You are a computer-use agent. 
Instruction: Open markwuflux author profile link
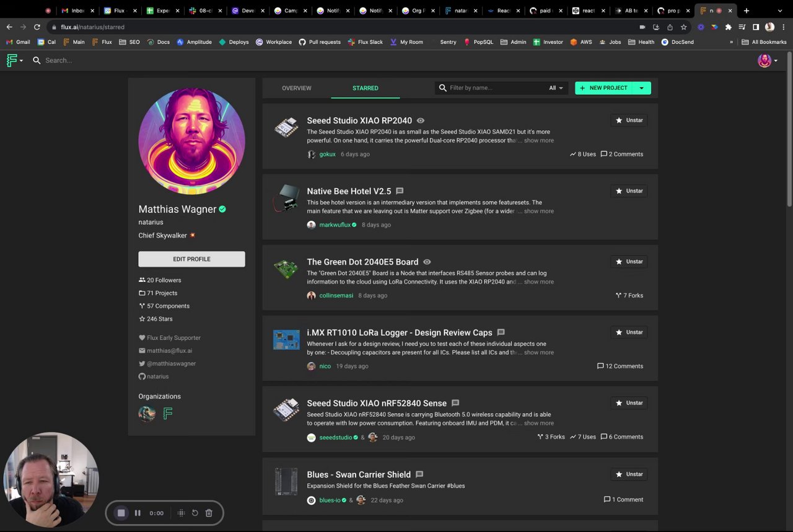[x=335, y=225]
